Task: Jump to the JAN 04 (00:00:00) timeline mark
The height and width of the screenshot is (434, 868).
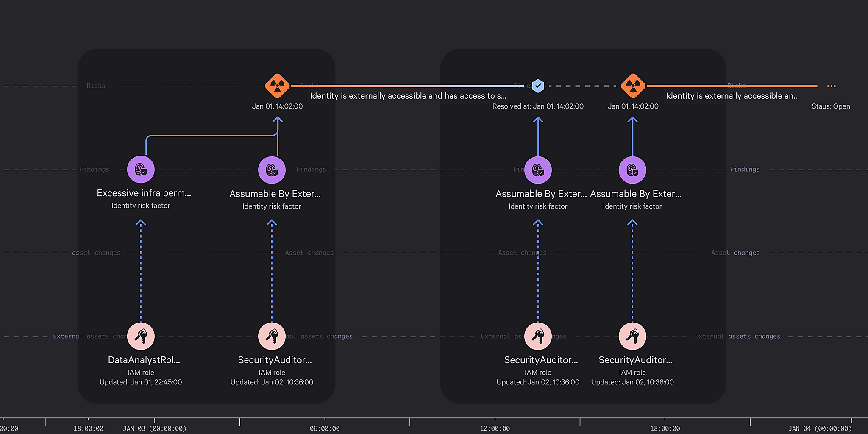Action: [x=820, y=428]
